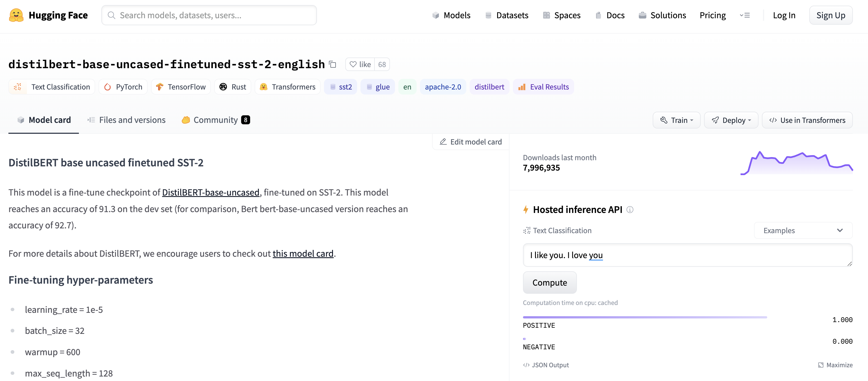
Task: Click the pencil icon for Edit model card
Action: (443, 142)
